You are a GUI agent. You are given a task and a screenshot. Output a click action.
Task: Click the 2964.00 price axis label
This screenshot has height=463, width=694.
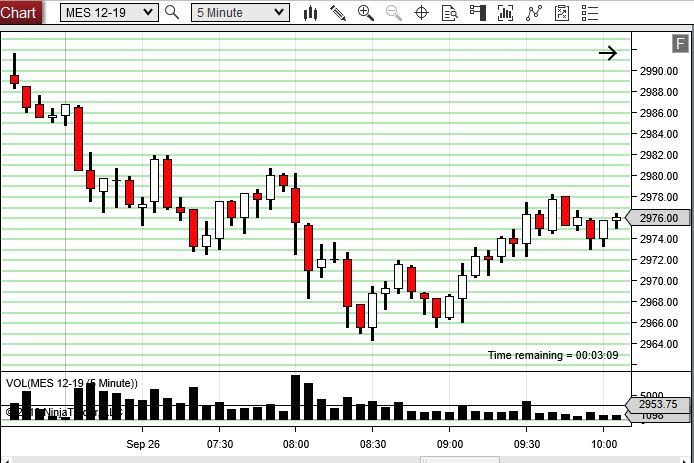coord(659,344)
